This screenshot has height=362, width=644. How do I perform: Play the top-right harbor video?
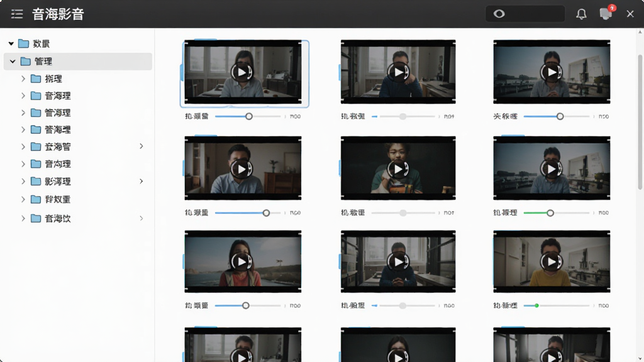tap(551, 72)
